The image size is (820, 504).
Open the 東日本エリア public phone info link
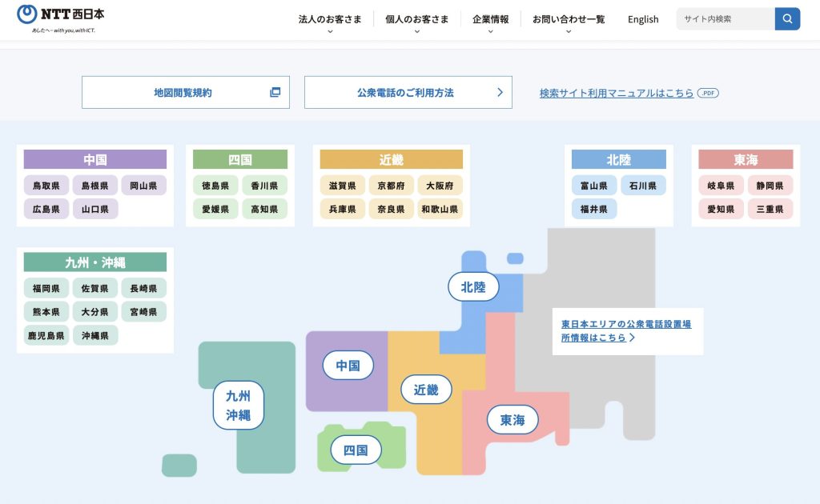coord(625,331)
